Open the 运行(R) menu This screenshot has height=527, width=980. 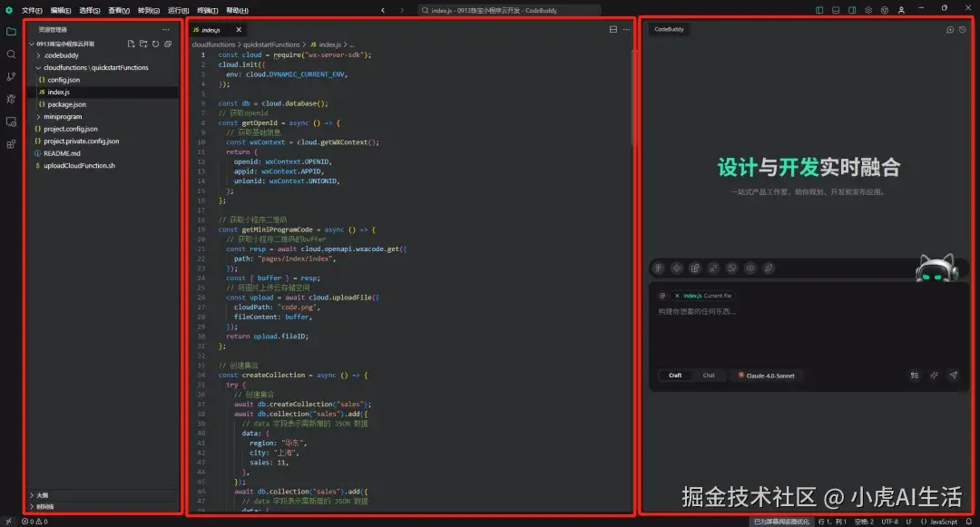pos(178,10)
